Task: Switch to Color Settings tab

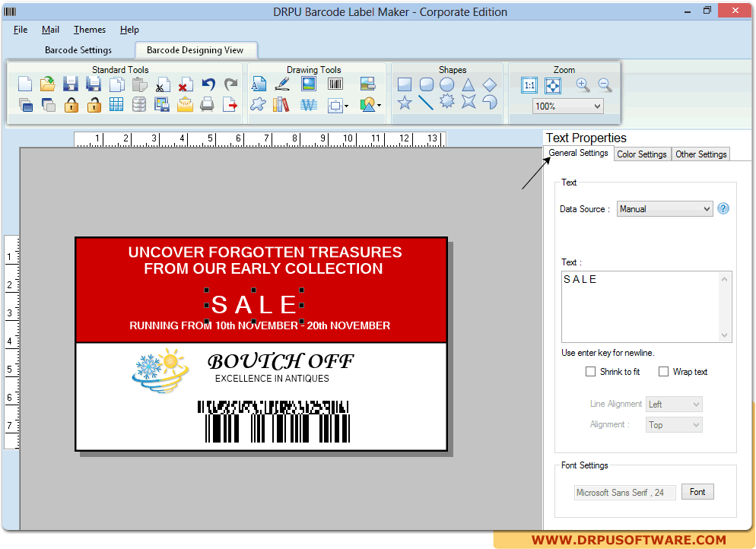Action: tap(642, 154)
